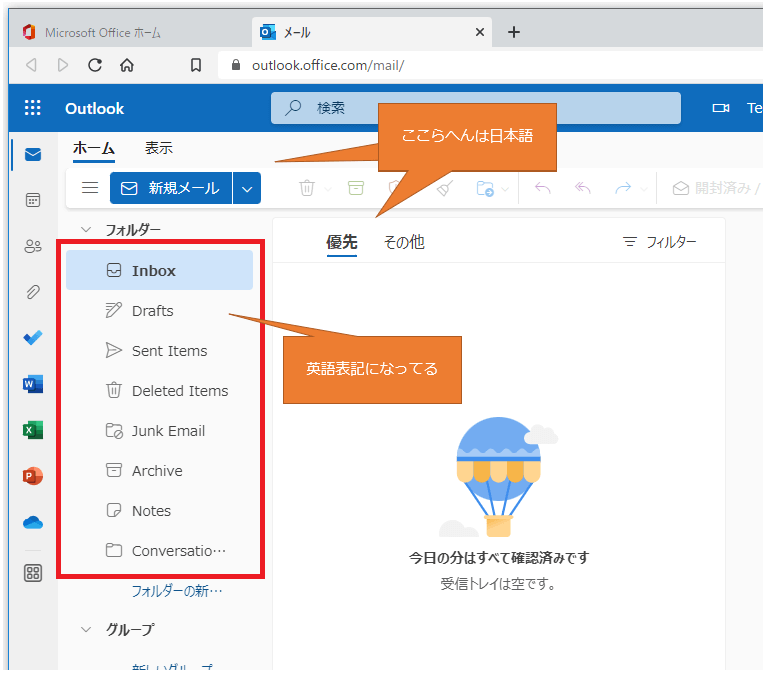Screen dimensions: 771x674
Task: Launch the To Do checkmark app
Action: point(33,338)
